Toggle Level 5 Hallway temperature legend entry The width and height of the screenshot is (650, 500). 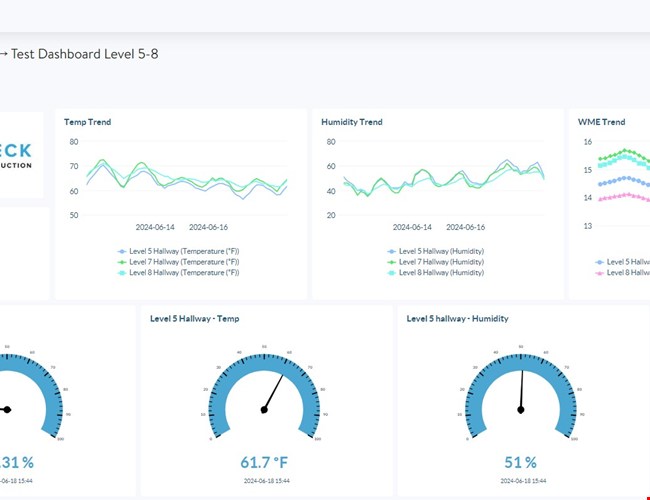[x=179, y=251]
